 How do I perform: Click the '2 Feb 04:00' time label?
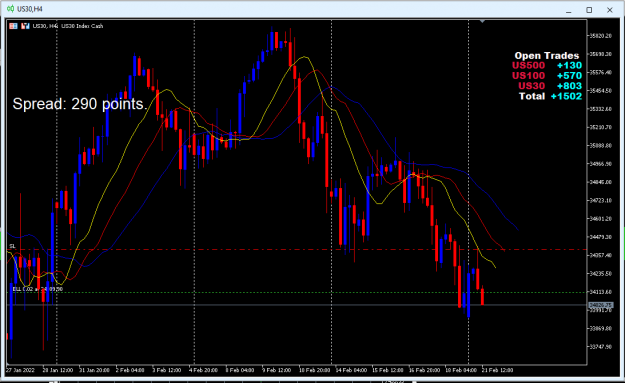[x=130, y=370]
